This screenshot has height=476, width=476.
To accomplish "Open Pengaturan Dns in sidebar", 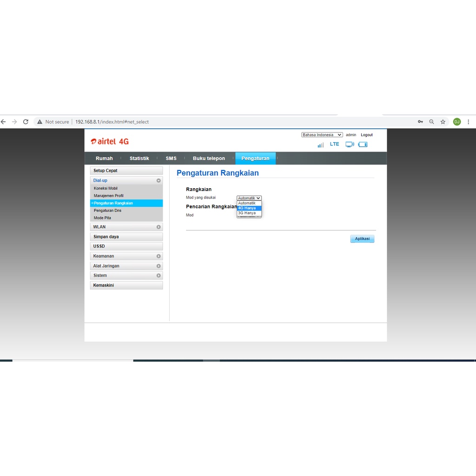I will pos(107,211).
